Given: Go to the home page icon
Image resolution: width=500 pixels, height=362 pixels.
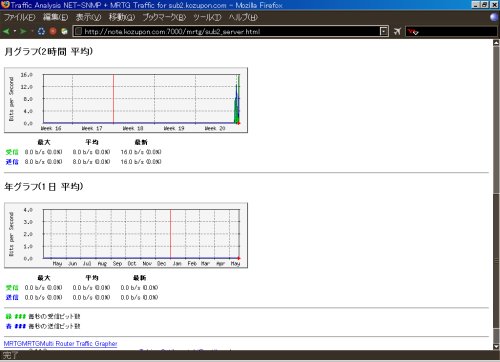Looking at the screenshot, I should 64,31.
